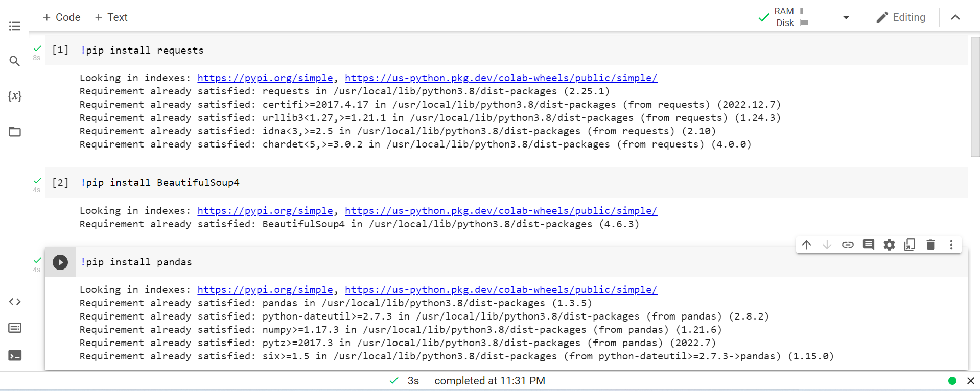Delete the pip install pandas cell
The height and width of the screenshot is (391, 980).
point(930,245)
